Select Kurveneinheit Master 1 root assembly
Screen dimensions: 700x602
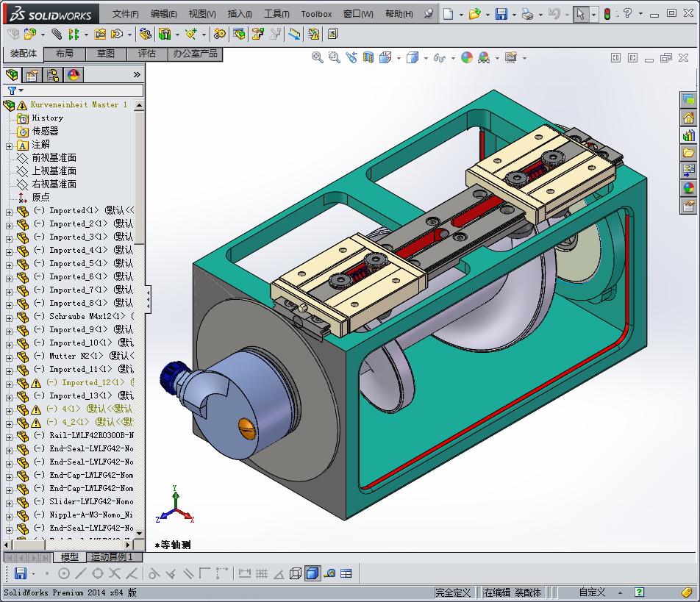(x=79, y=105)
